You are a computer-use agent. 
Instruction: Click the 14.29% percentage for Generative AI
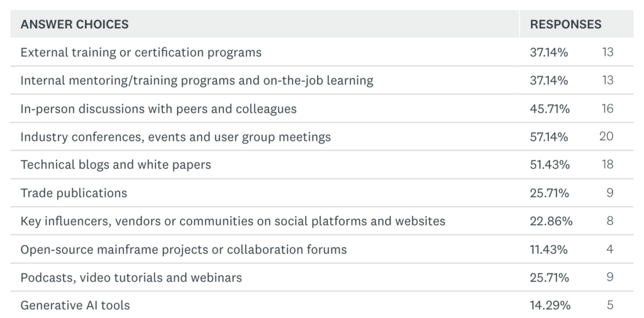550,306
